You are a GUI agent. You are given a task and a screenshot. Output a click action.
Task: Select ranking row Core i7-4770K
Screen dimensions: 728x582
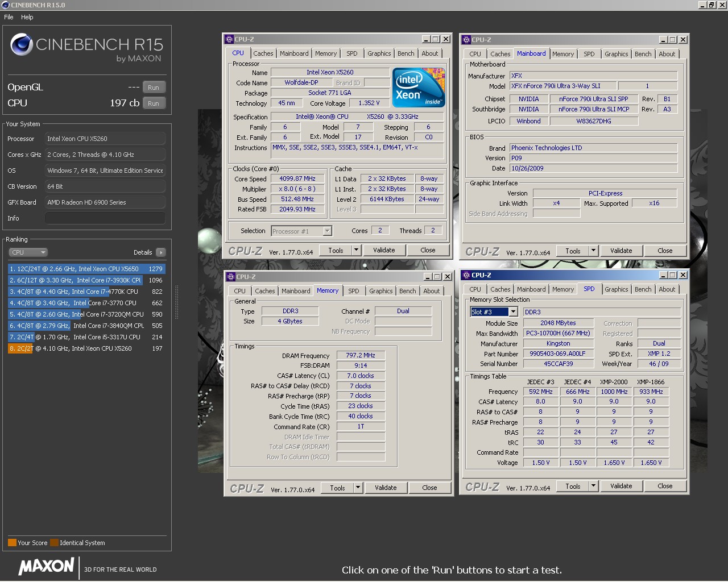pyautogui.click(x=86, y=292)
